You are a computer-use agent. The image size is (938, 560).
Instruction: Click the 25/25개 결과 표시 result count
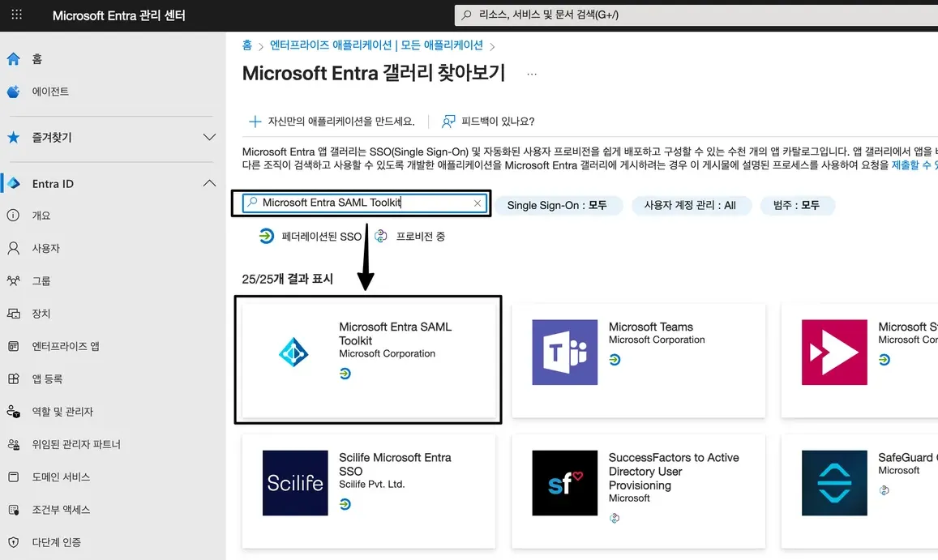tap(287, 279)
